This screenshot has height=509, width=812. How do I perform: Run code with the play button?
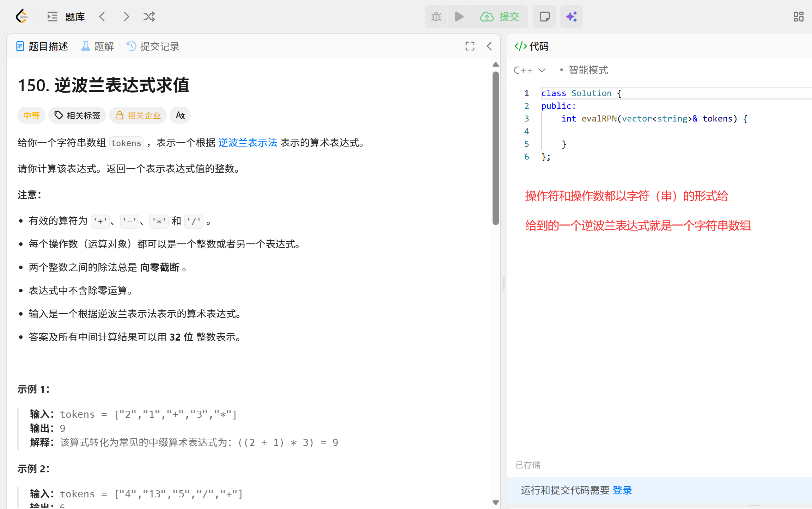point(459,17)
